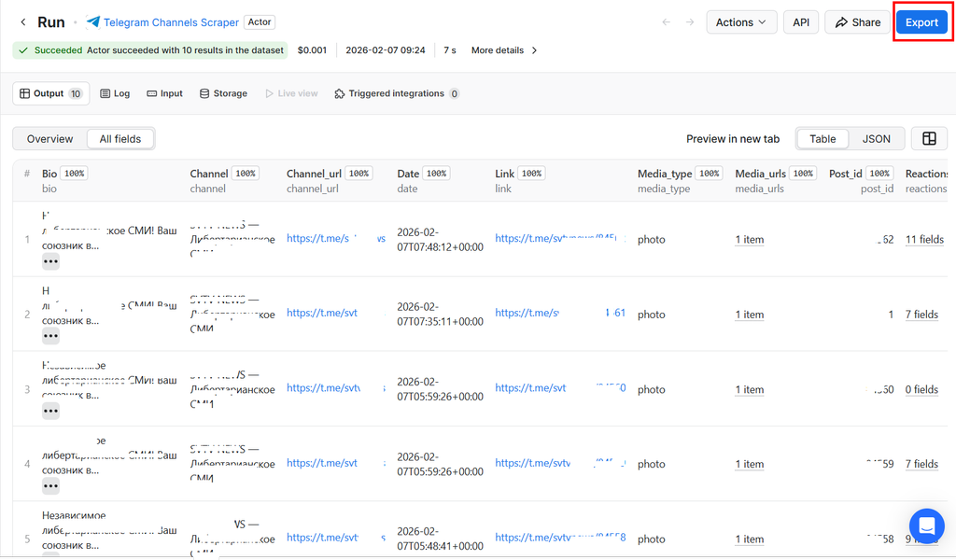956x560 pixels.
Task: Open the Storage tab
Action: 224,93
